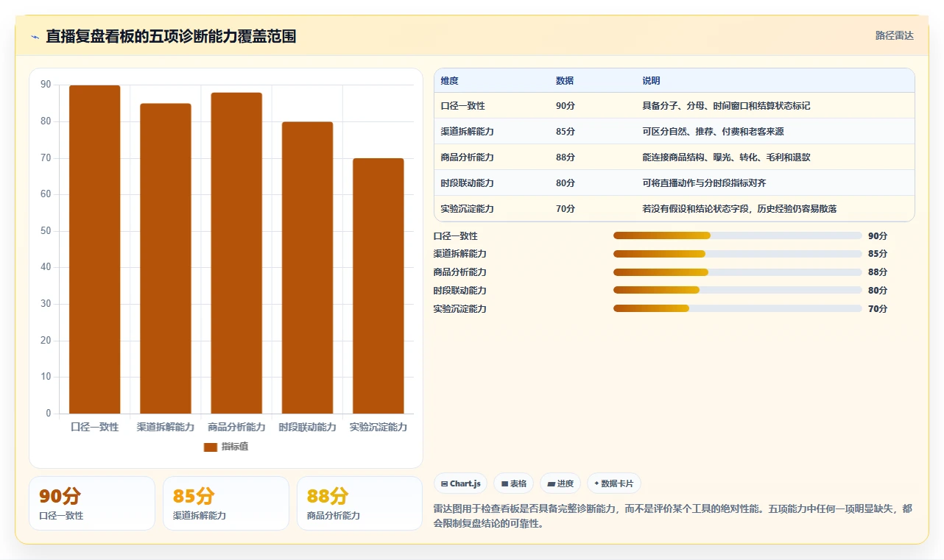Click description starting 若没有假设和结论状态字段
This screenshot has width=944, height=560.
point(739,209)
